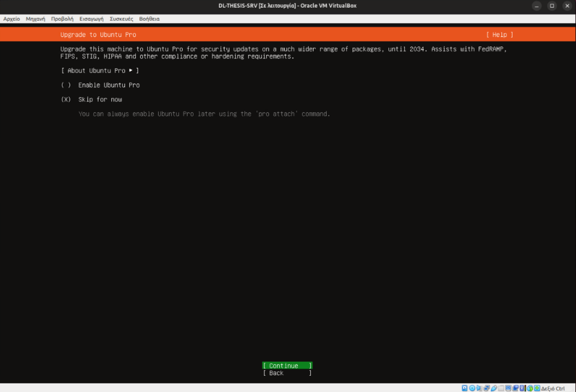Click the USB devices status icon
Viewport: 576px width, 392px height.
point(494,388)
